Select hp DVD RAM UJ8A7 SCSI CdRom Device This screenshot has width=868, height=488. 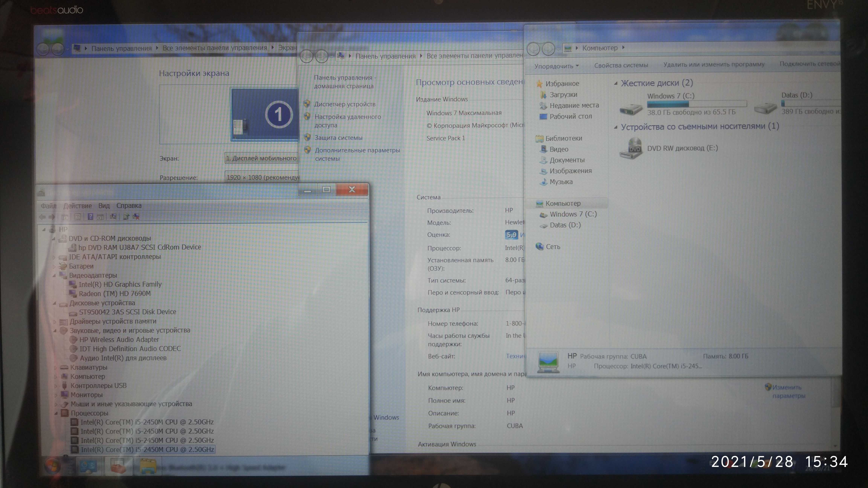point(140,247)
